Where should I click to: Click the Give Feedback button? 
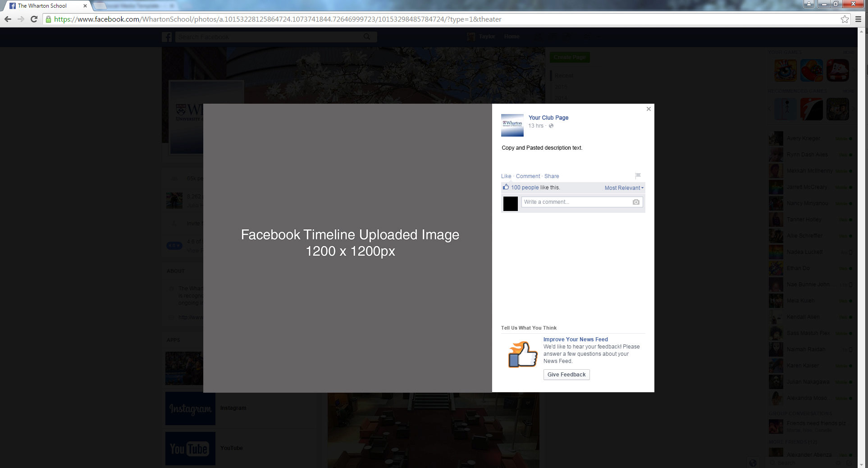pyautogui.click(x=566, y=375)
